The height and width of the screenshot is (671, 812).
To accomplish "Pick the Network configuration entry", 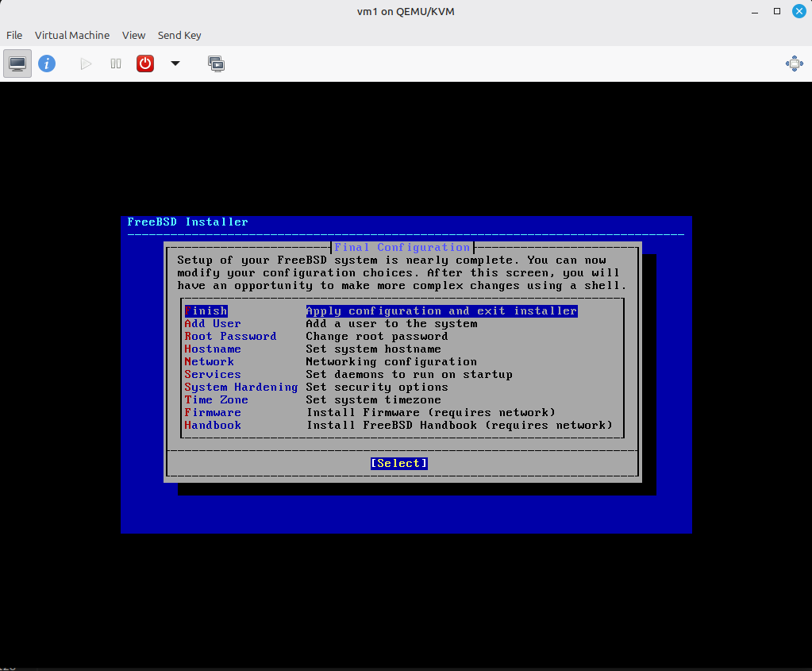I will coord(210,362).
